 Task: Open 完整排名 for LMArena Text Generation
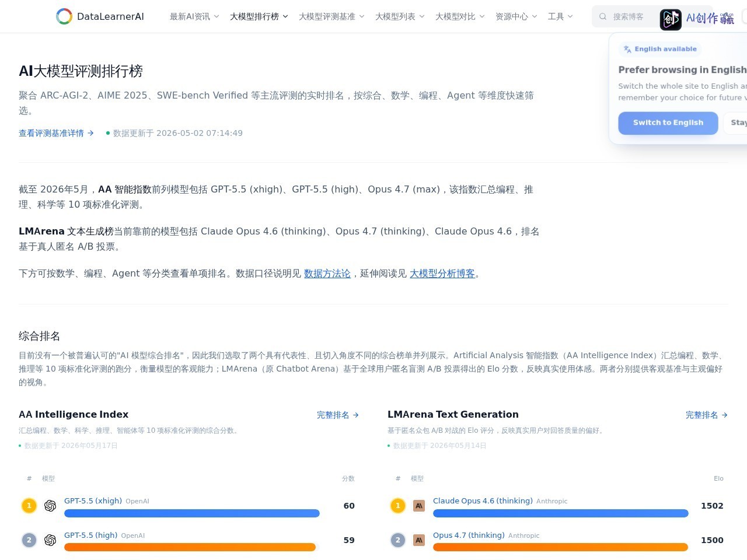(707, 415)
